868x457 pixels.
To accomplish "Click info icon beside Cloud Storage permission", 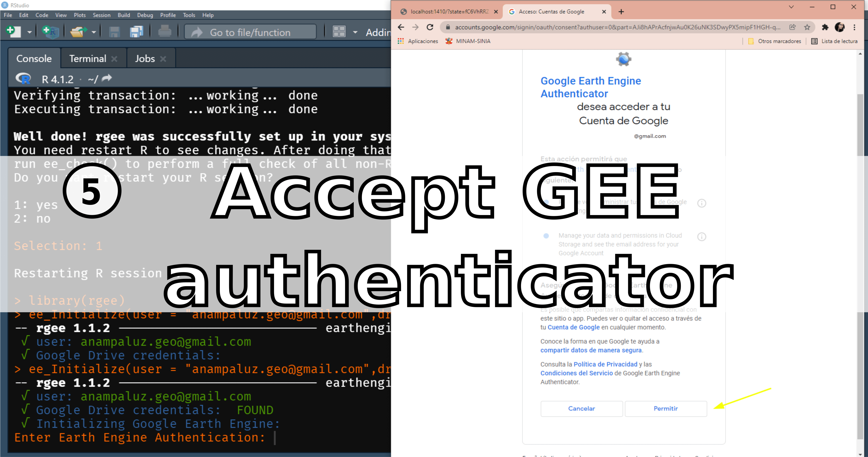I will coord(702,237).
